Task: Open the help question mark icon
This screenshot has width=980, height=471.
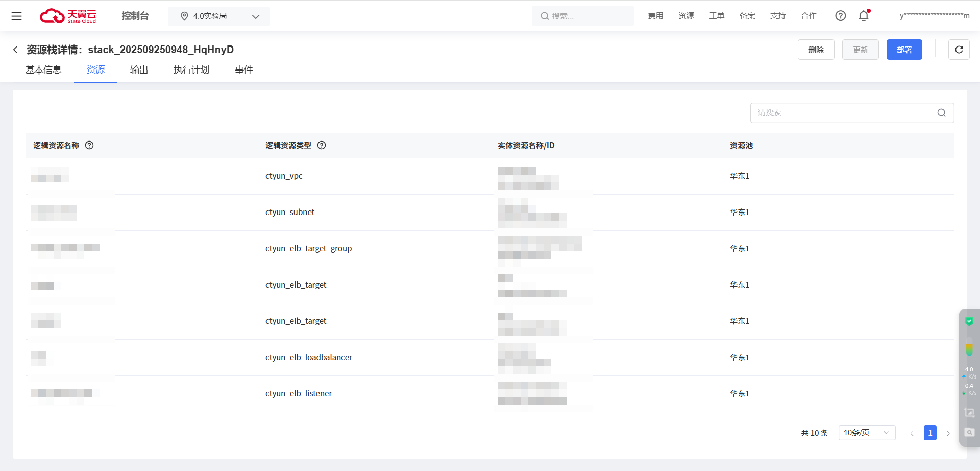Action: click(840, 16)
